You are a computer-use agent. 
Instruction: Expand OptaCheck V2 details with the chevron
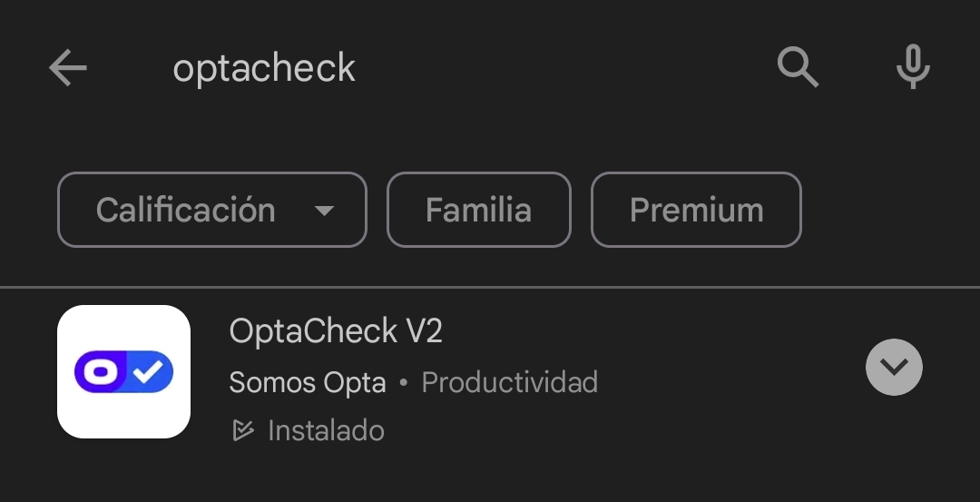pos(894,368)
